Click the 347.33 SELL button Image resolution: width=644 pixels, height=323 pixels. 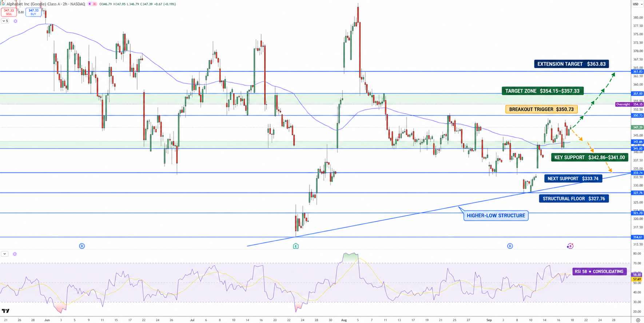[9, 12]
